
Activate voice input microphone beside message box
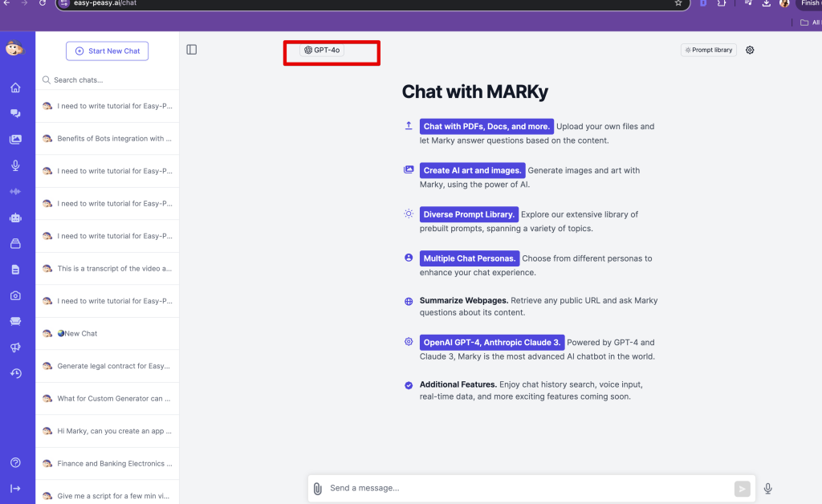768,488
